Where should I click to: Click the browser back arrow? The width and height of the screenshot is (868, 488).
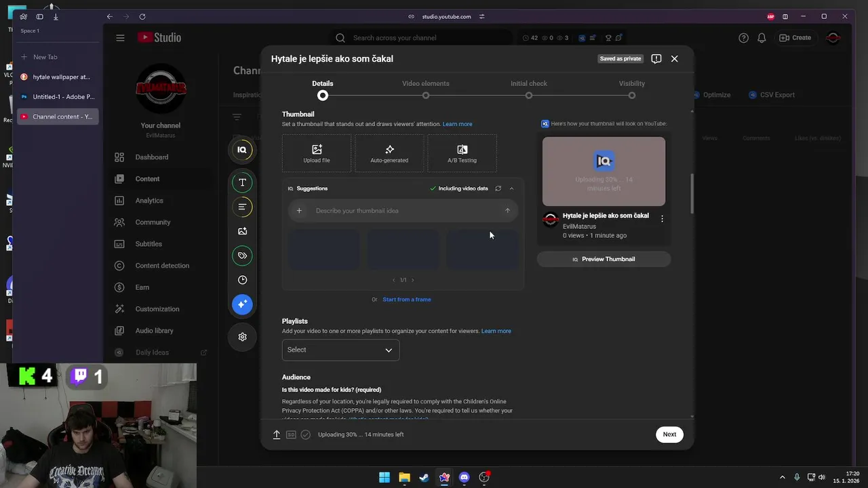tap(109, 16)
